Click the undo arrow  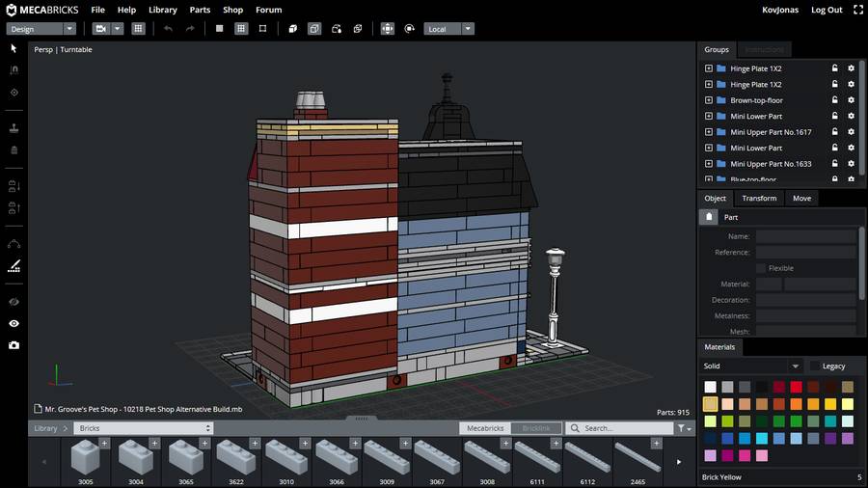pos(168,29)
